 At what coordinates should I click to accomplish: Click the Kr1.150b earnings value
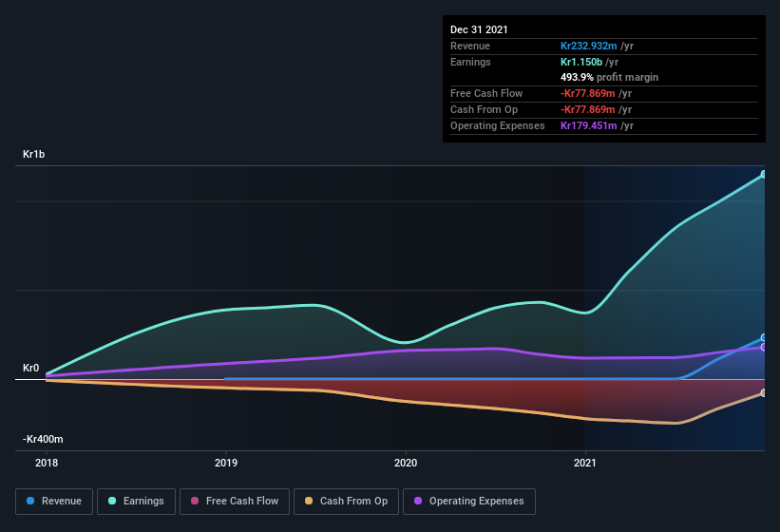[x=581, y=62]
